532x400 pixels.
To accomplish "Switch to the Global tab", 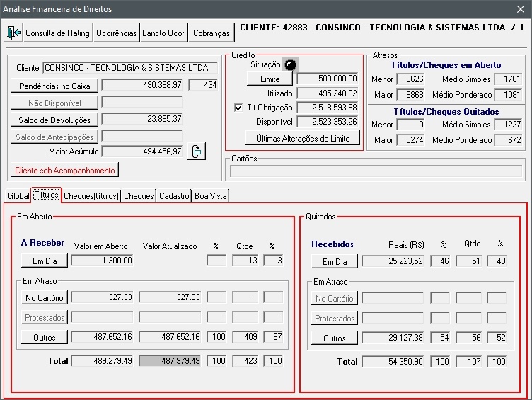I will [x=18, y=196].
